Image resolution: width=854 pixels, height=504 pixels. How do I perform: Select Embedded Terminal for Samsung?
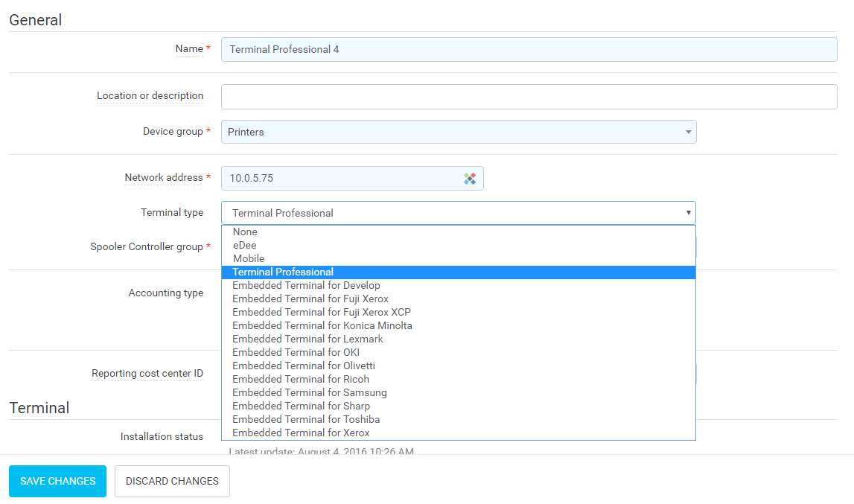309,393
